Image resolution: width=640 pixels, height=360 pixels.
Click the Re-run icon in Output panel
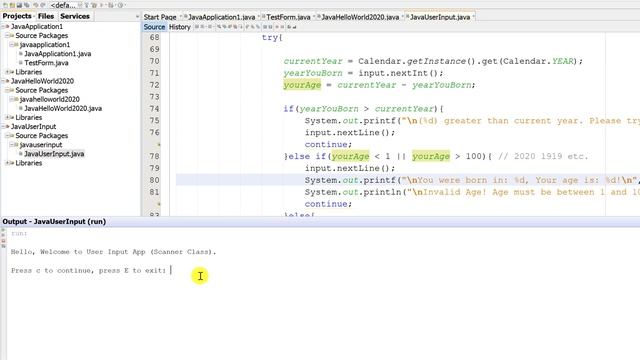click(3, 230)
